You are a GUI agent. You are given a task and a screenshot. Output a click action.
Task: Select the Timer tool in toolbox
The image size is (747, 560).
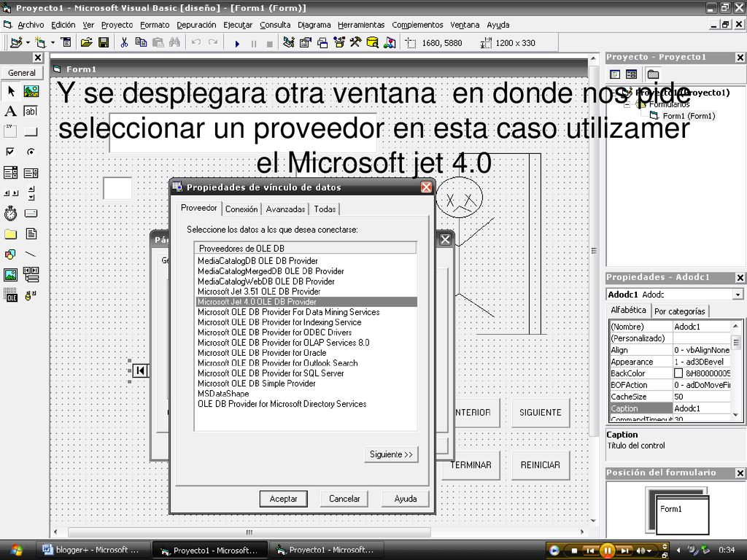tap(10, 214)
